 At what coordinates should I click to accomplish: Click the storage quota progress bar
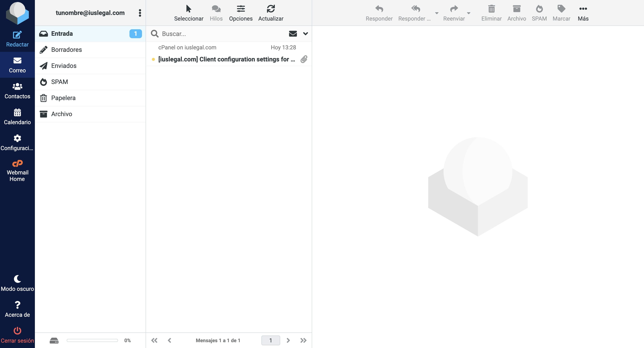[x=92, y=340]
